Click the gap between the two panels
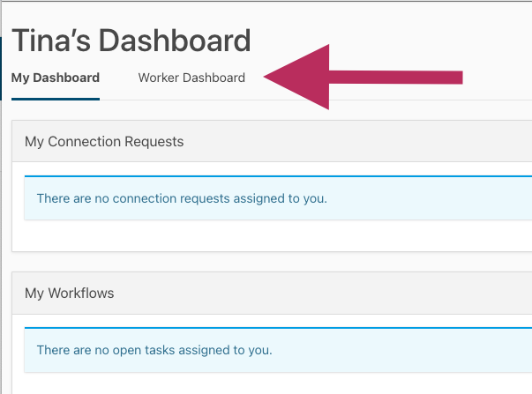Image resolution: width=532 pixels, height=394 pixels. click(265, 262)
